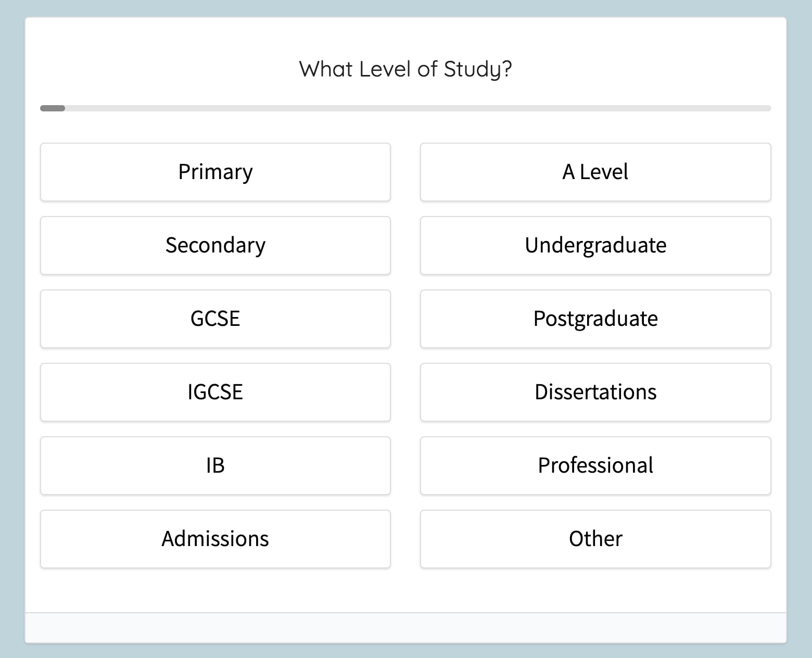This screenshot has width=812, height=658.
Task: Click the filled segment of the progress bar
Action: (53, 108)
